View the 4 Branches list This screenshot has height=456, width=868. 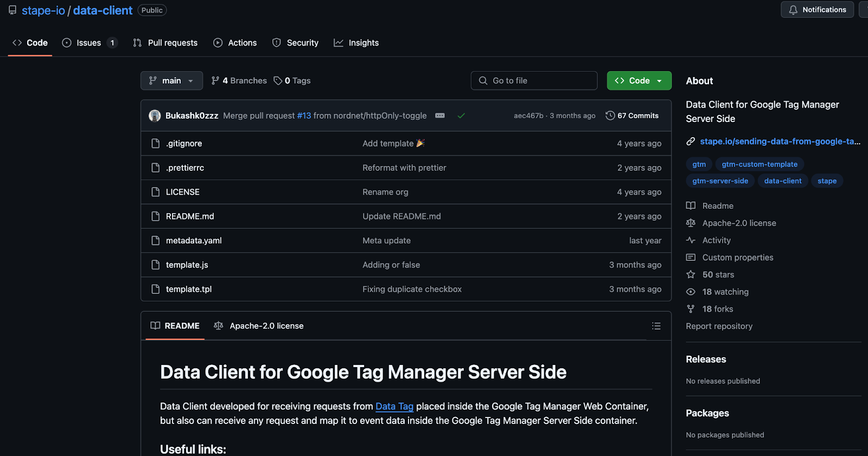pyautogui.click(x=239, y=81)
